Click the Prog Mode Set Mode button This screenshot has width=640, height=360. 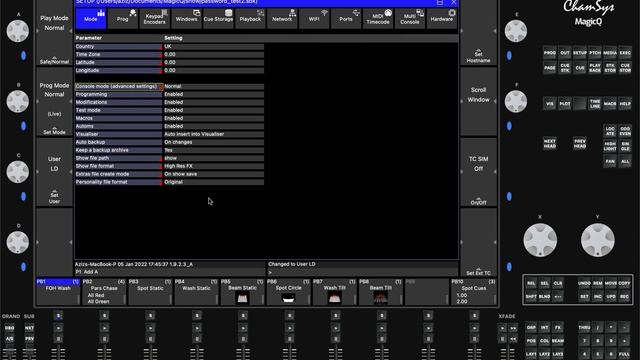point(54,102)
